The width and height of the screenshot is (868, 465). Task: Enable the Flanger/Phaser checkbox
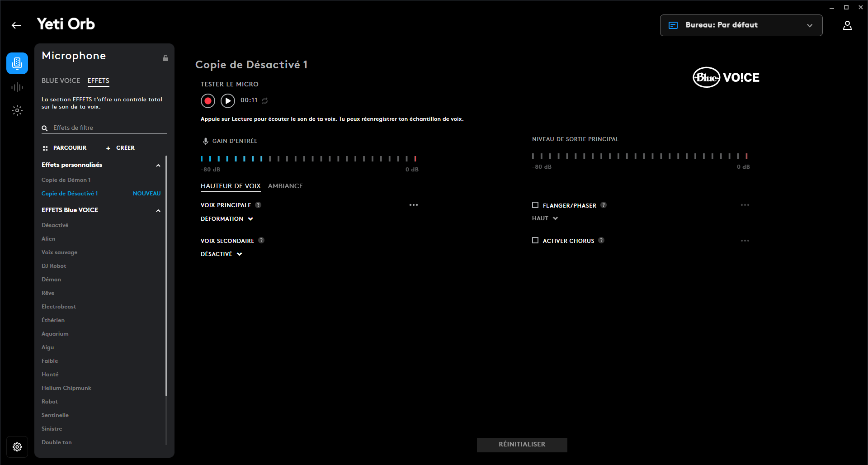click(x=535, y=205)
